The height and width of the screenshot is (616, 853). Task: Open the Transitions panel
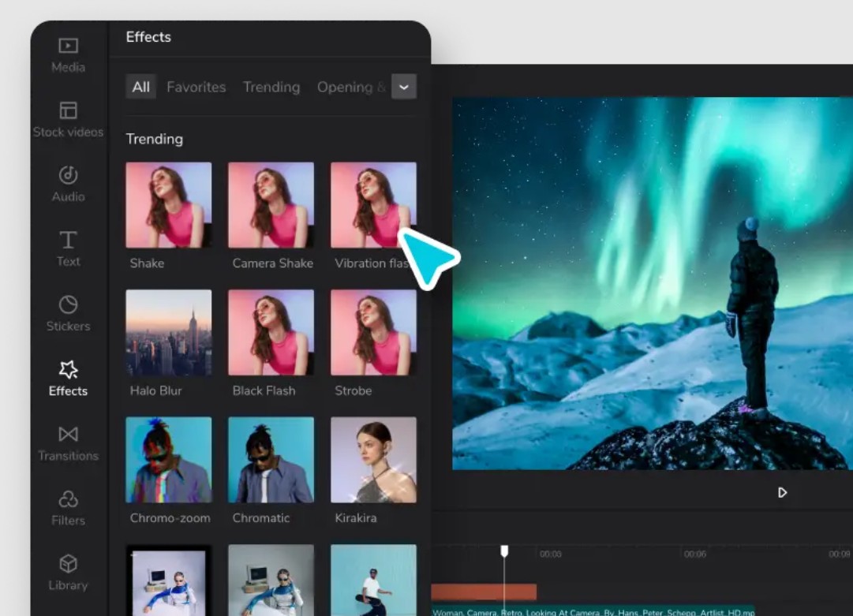[x=69, y=435]
